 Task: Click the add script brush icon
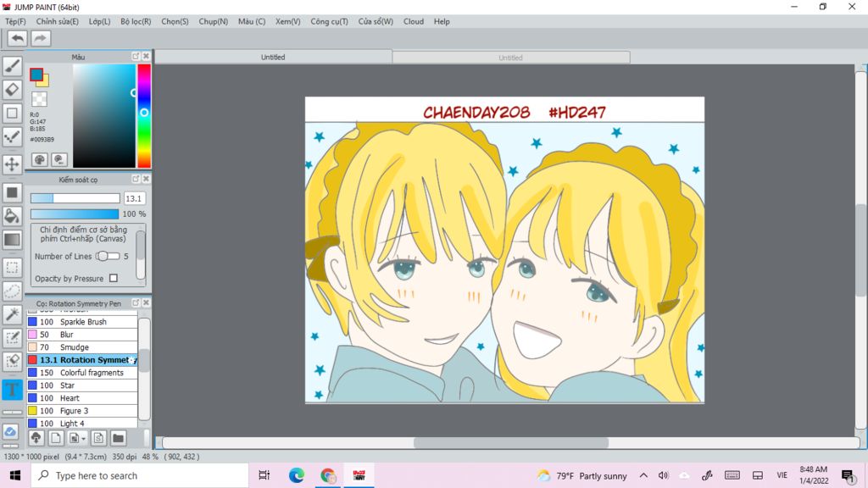pos(98,438)
